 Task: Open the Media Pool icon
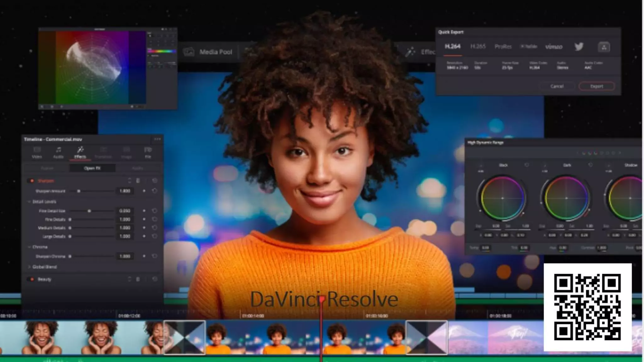(189, 52)
